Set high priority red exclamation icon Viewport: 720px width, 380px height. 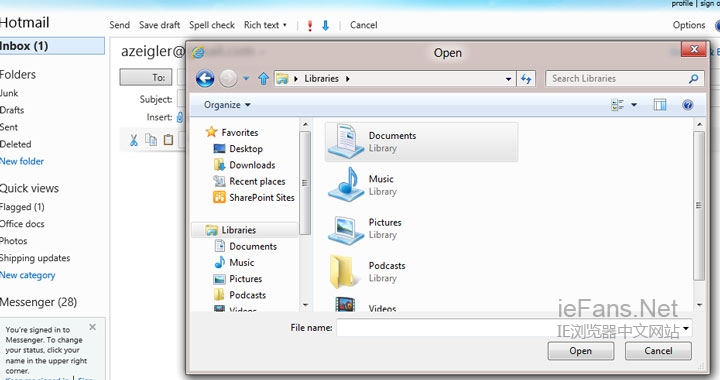click(x=310, y=25)
